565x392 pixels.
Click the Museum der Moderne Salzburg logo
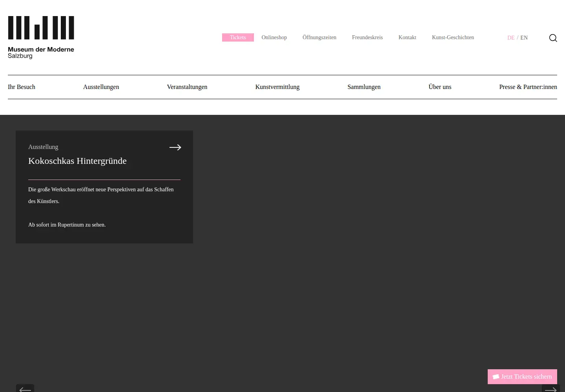tap(41, 38)
